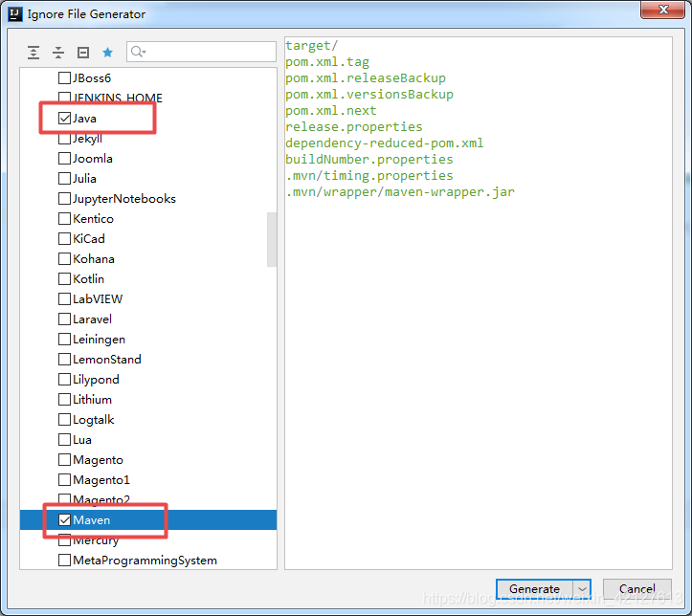This screenshot has width=692, height=616.
Task: Check the Leiningen checkbox
Action: (64, 339)
